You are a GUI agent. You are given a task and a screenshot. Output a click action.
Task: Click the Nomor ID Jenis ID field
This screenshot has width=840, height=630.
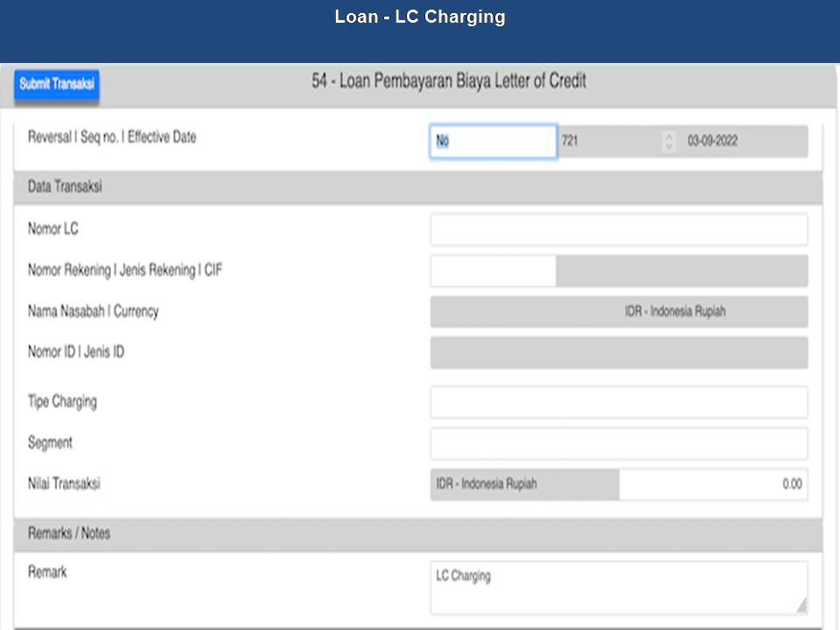(619, 353)
